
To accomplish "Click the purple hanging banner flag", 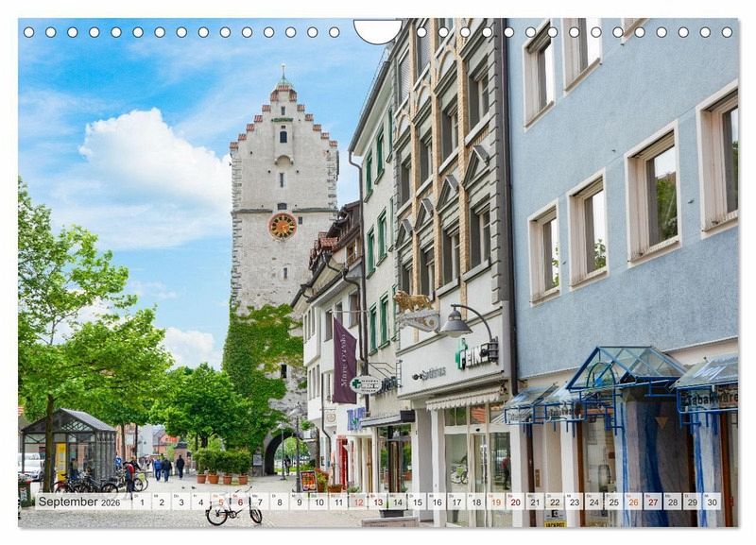I will coord(344,361).
